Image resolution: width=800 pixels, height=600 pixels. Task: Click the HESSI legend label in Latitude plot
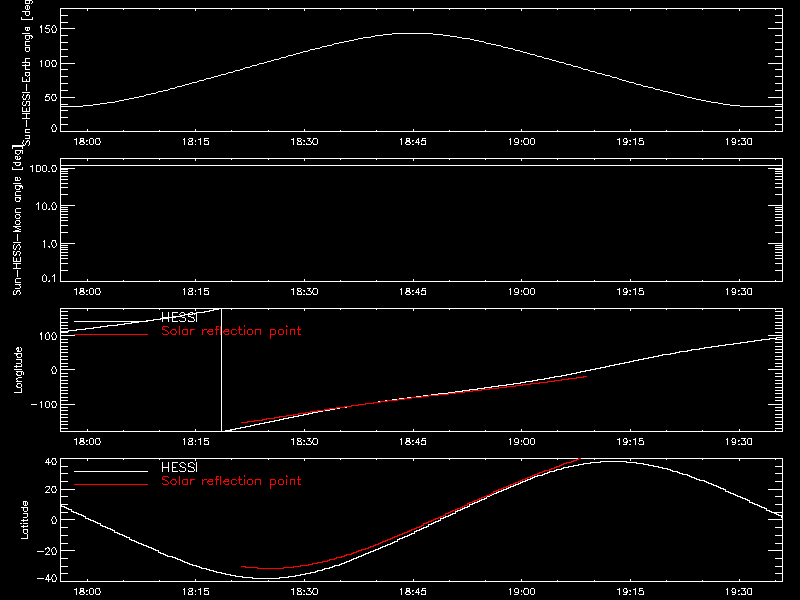179,468
